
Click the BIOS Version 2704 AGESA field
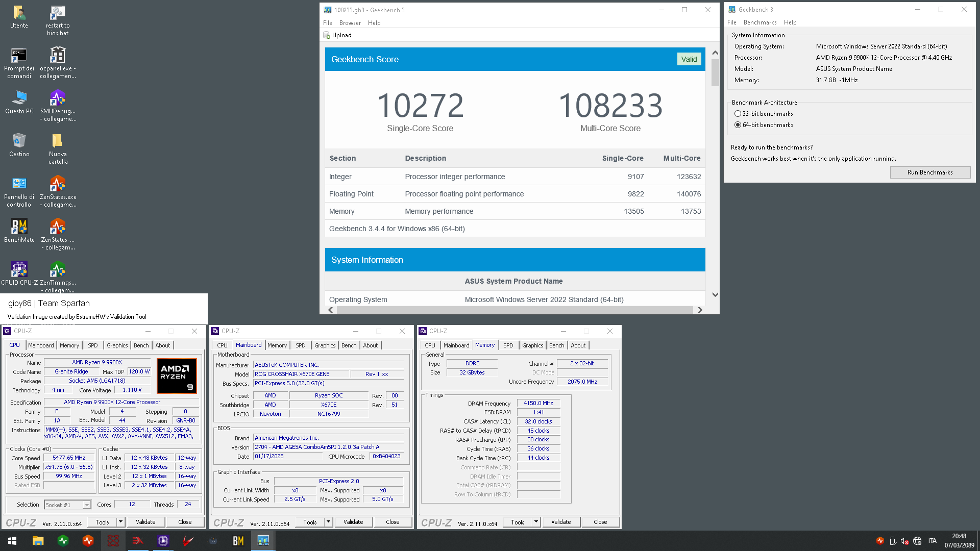(x=328, y=447)
